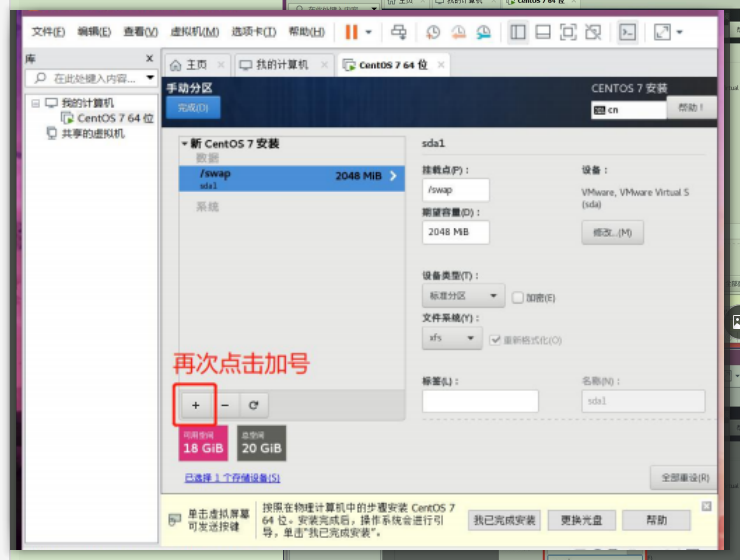Toggle the 重新格式化(O) checkbox
The width and height of the screenshot is (740, 560).
[495, 340]
